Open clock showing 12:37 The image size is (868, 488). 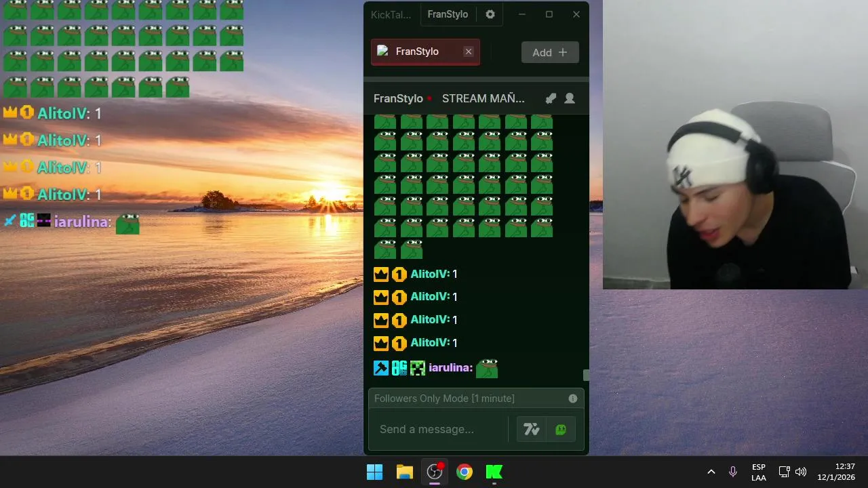pyautogui.click(x=836, y=472)
